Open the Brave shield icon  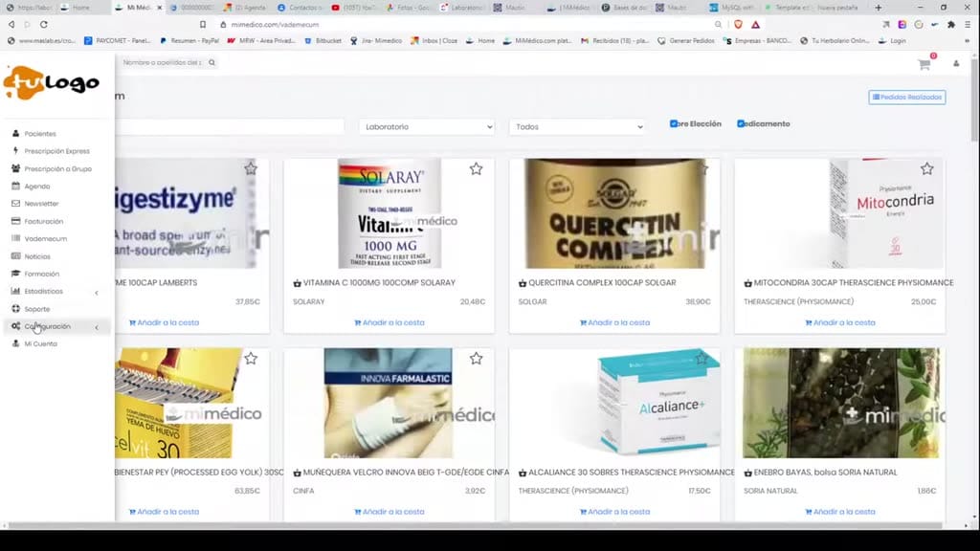pyautogui.click(x=738, y=24)
